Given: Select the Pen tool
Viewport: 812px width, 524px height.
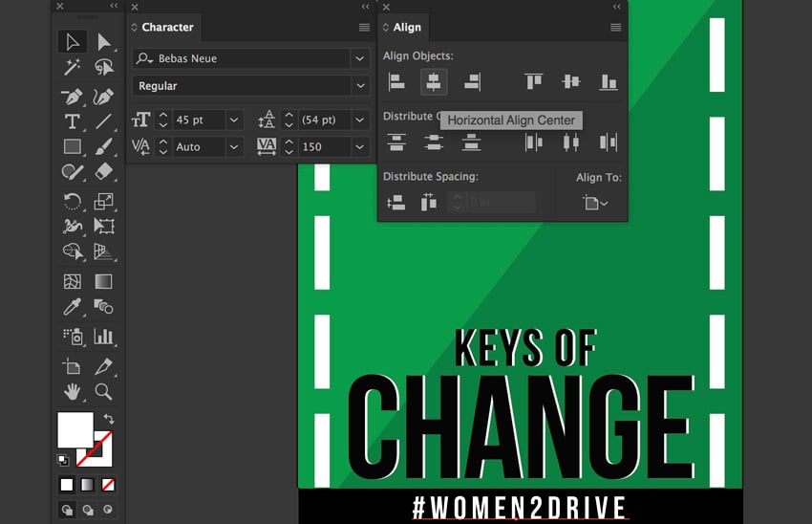Looking at the screenshot, I should coord(72,97).
